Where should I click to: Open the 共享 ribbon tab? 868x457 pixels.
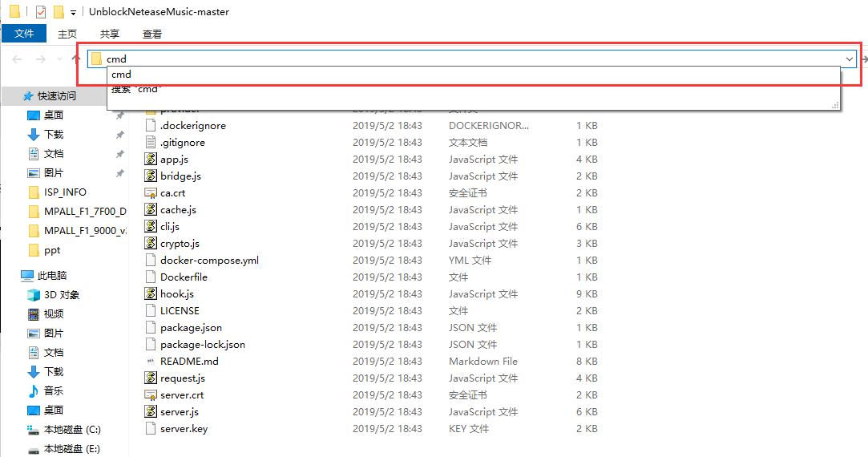pos(110,34)
